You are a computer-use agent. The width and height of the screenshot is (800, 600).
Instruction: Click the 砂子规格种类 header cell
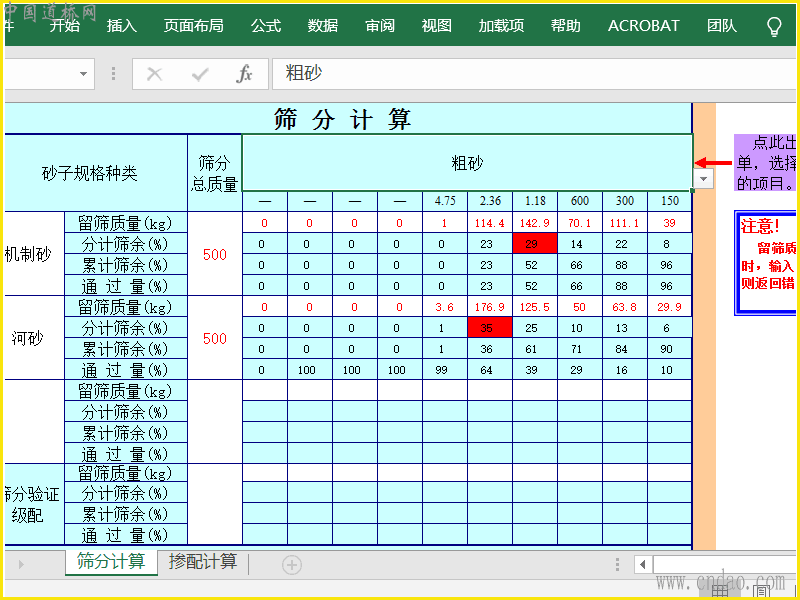click(96, 173)
